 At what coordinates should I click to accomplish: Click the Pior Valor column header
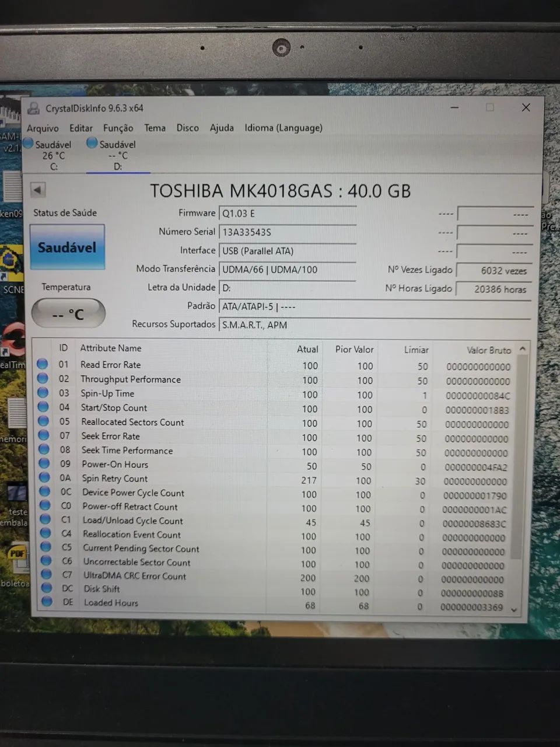[354, 349]
